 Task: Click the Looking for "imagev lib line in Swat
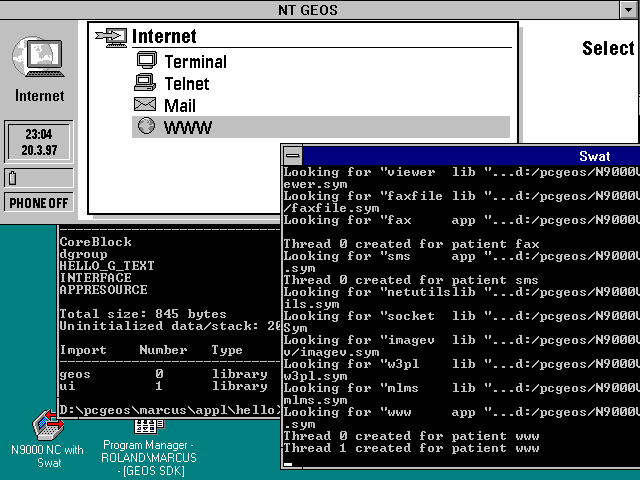click(462, 340)
